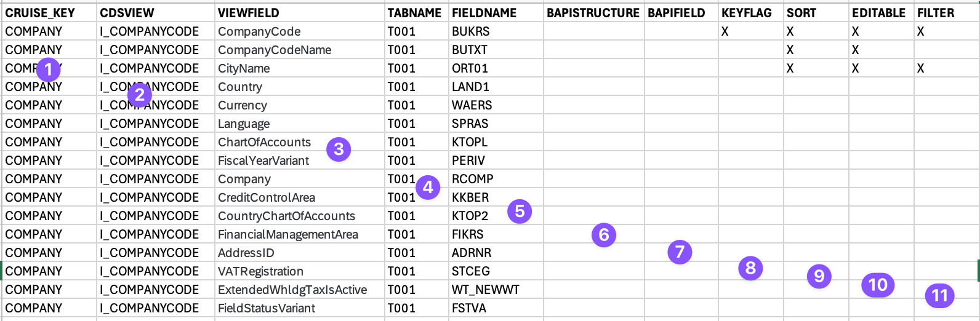
Task: Click the purple marker numbered 1
Action: click(49, 69)
